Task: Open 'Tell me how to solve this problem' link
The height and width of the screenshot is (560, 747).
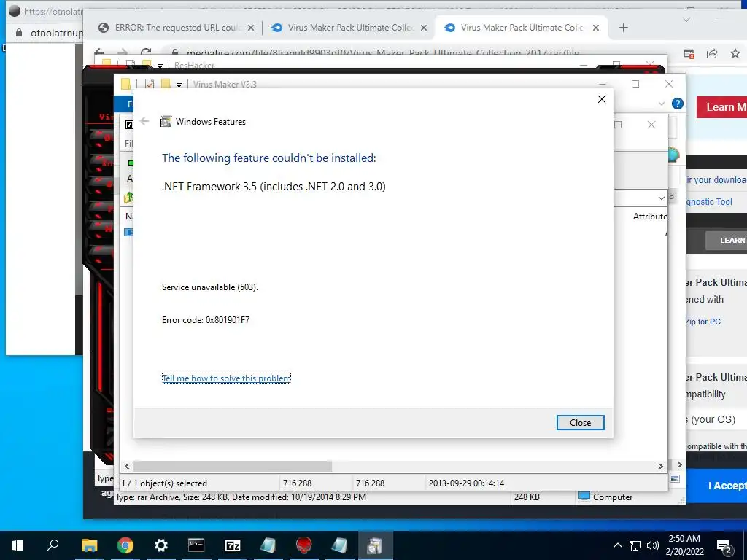Action: click(x=226, y=378)
